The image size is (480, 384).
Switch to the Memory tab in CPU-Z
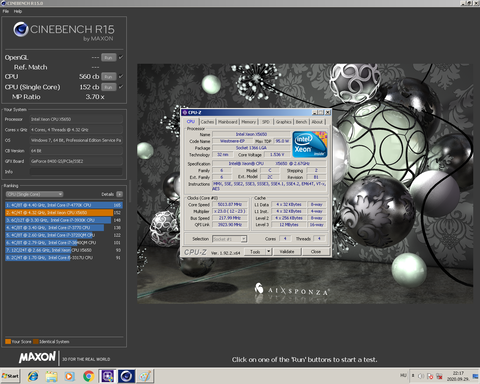pyautogui.click(x=249, y=122)
